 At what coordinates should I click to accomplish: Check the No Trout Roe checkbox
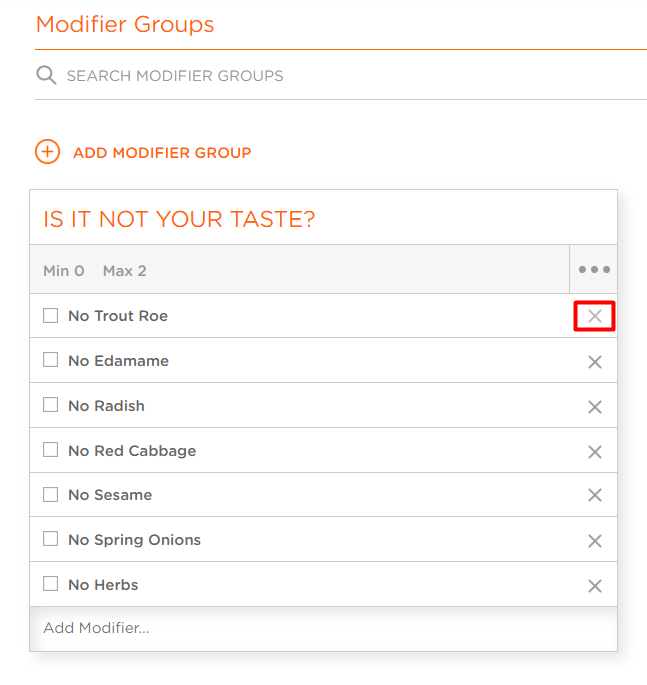(x=51, y=315)
